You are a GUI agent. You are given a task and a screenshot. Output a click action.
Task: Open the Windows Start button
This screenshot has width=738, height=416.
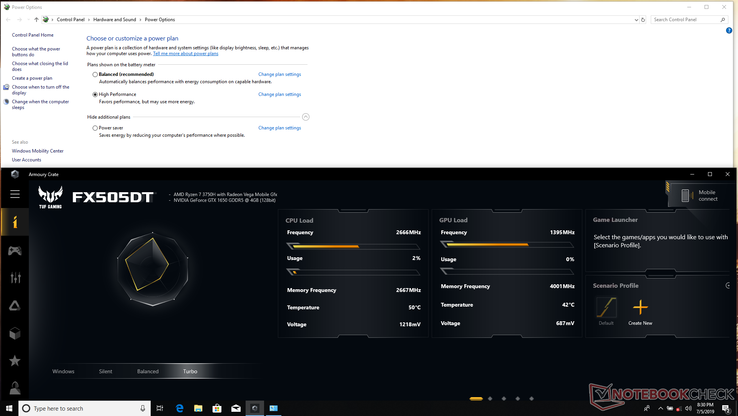[9, 408]
